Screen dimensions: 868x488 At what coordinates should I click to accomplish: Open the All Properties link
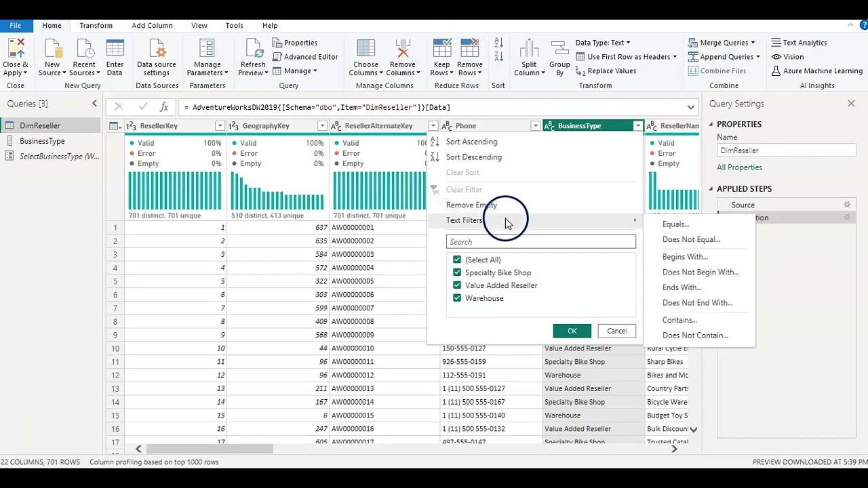[x=739, y=167]
